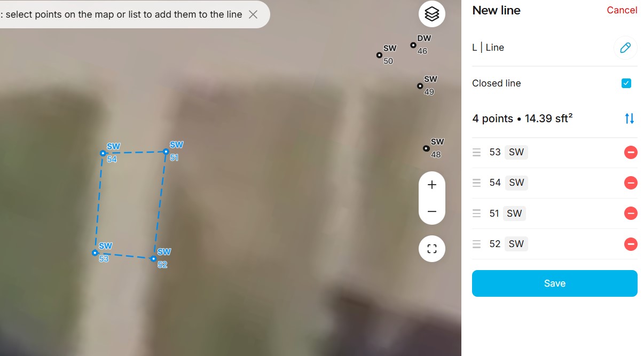Open the map layers button
This screenshot has width=644, height=356.
pos(432,14)
